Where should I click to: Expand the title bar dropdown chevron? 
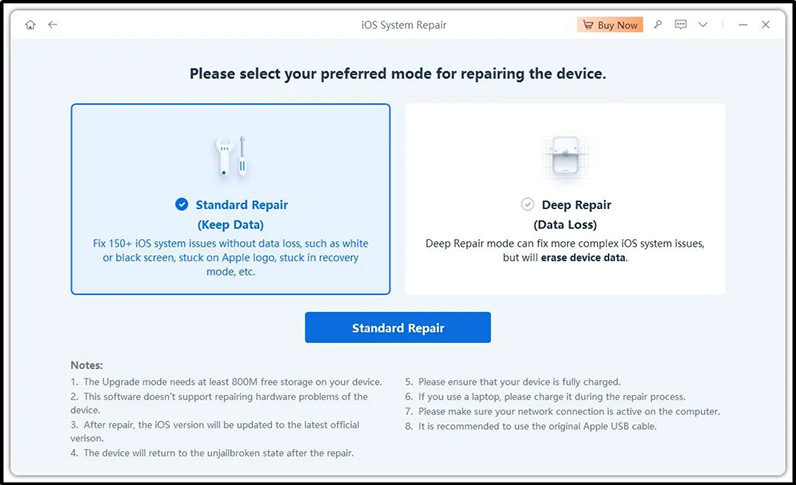click(703, 24)
